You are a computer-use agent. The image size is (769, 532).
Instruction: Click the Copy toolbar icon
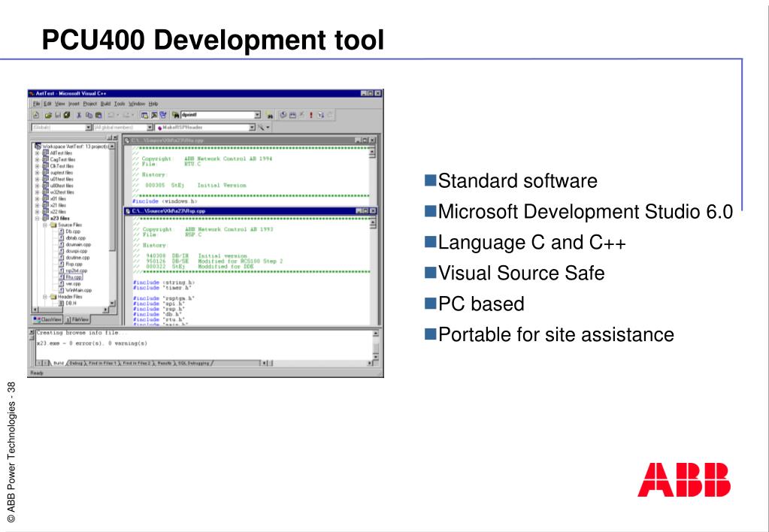89,115
